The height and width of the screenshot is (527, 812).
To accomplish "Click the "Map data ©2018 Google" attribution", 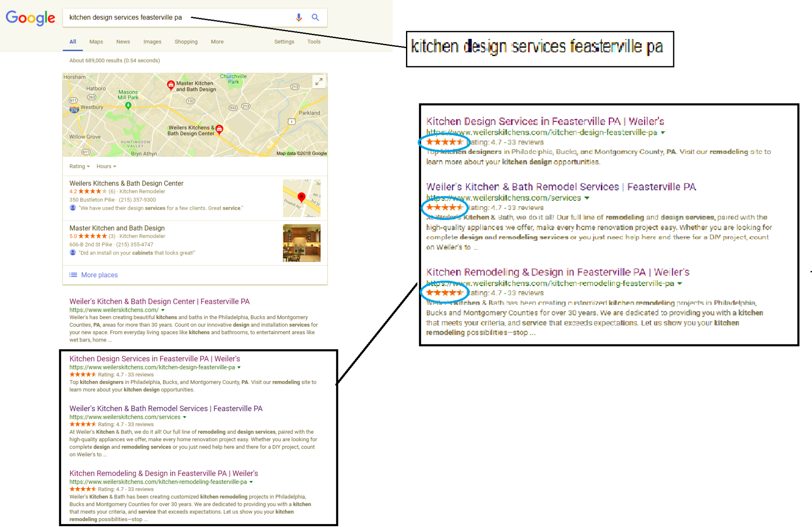I will pyautogui.click(x=302, y=153).
